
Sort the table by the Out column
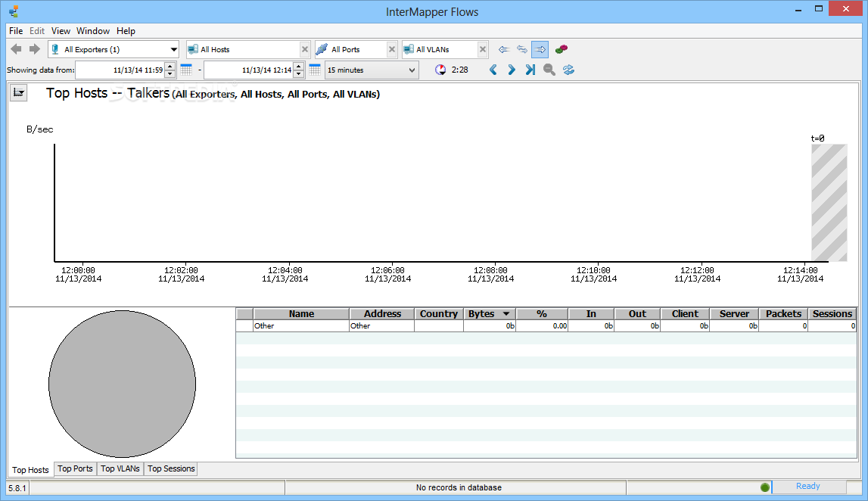click(637, 314)
